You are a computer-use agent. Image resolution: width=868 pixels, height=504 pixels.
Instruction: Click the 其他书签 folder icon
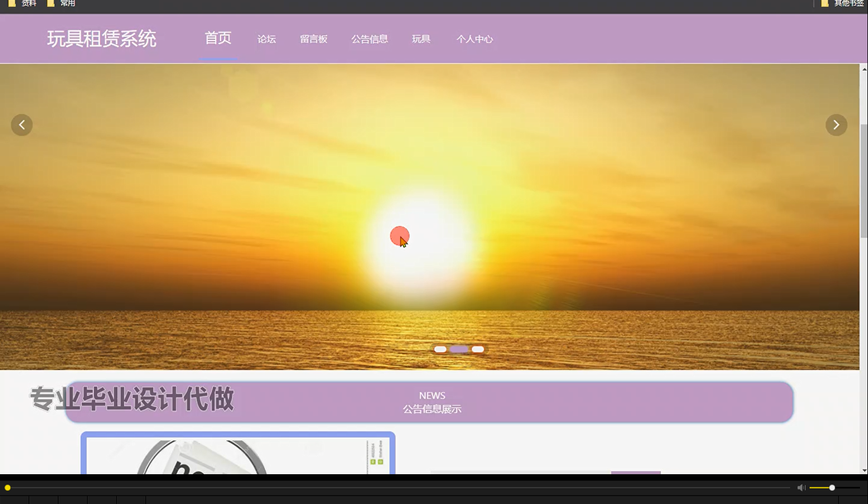pyautogui.click(x=824, y=3)
